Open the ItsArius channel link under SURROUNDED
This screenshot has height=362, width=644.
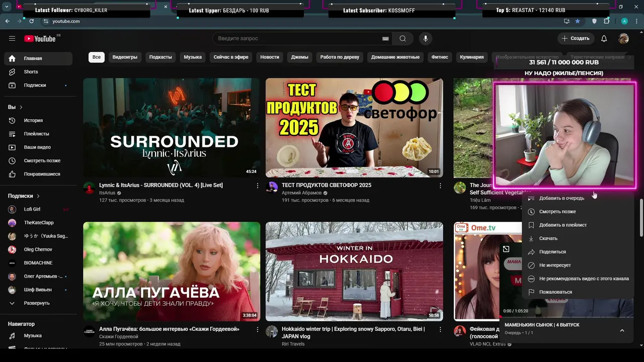tap(107, 193)
